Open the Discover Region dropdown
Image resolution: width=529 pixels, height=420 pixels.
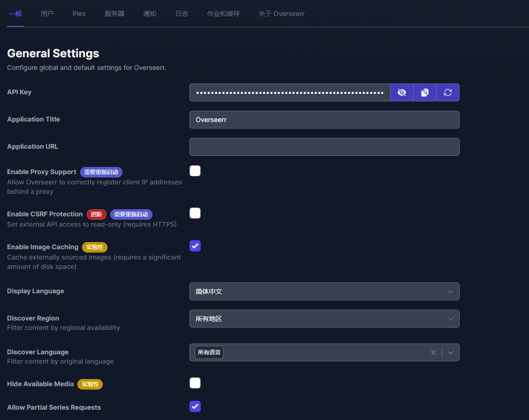[x=324, y=319]
